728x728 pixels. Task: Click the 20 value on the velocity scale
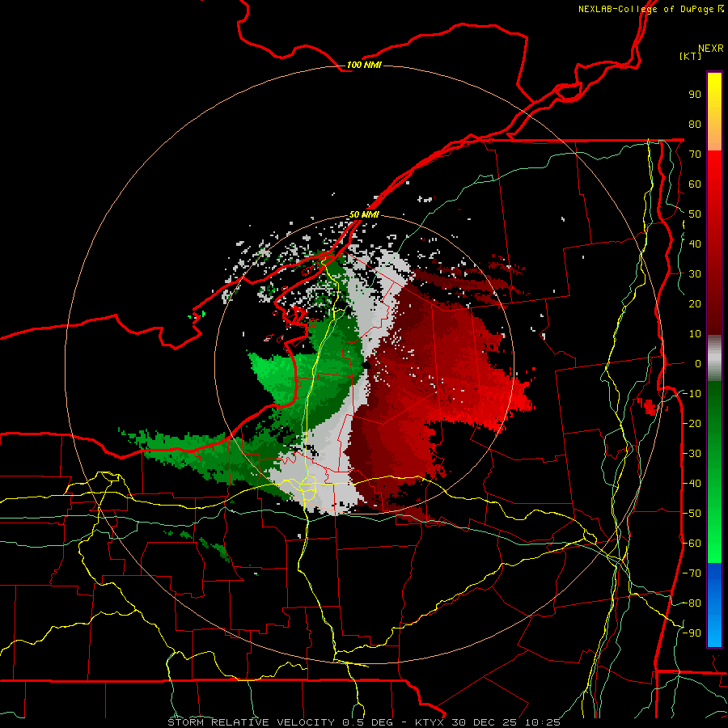[695, 304]
